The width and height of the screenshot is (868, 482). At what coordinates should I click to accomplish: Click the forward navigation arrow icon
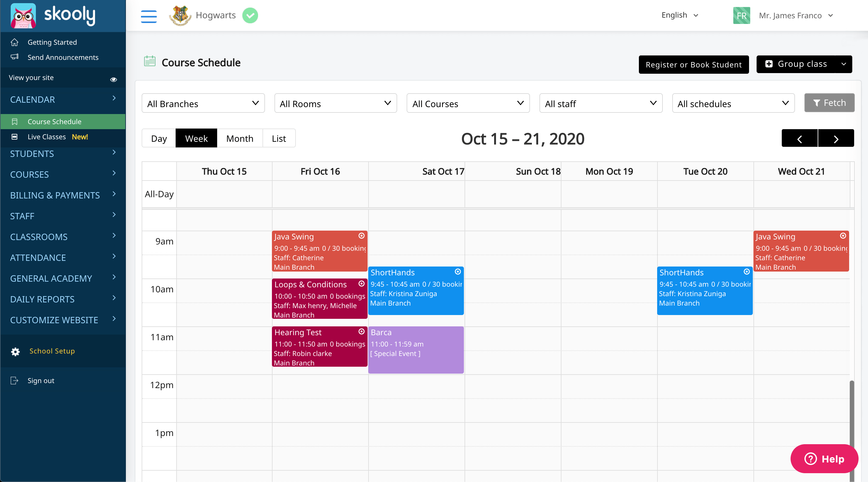[x=835, y=138]
